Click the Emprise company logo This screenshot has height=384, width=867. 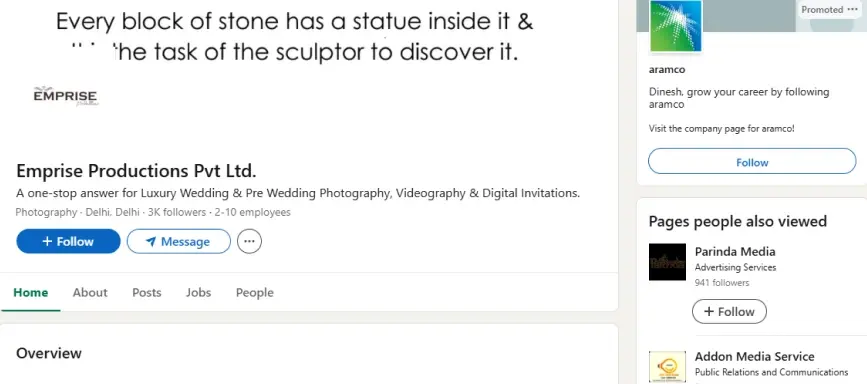pos(66,96)
